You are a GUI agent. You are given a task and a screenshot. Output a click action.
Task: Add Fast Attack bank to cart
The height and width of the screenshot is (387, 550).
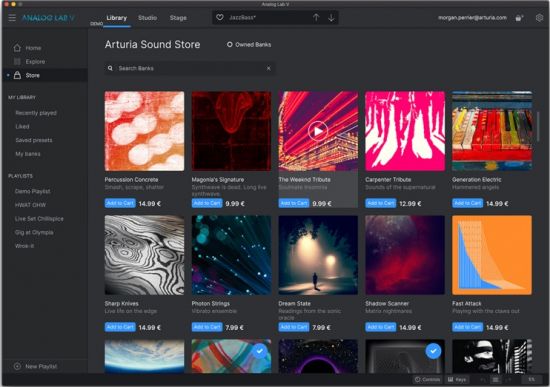click(467, 327)
